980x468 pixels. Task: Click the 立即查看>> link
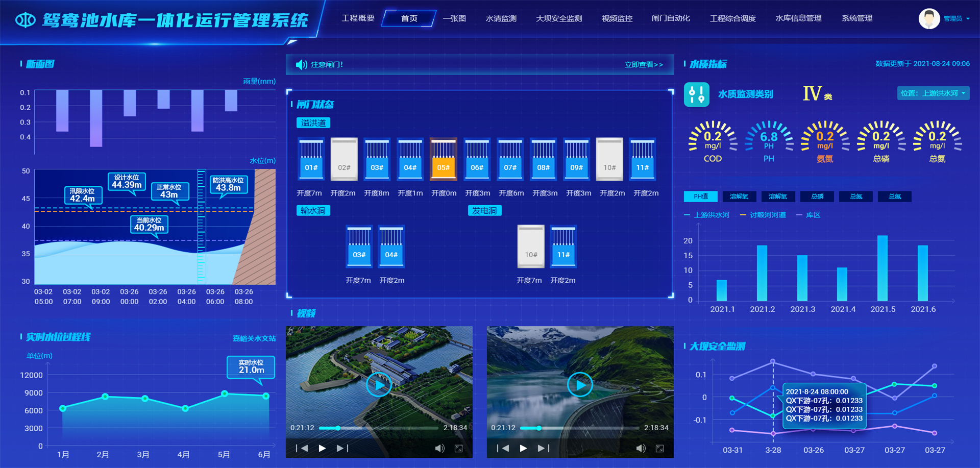643,65
